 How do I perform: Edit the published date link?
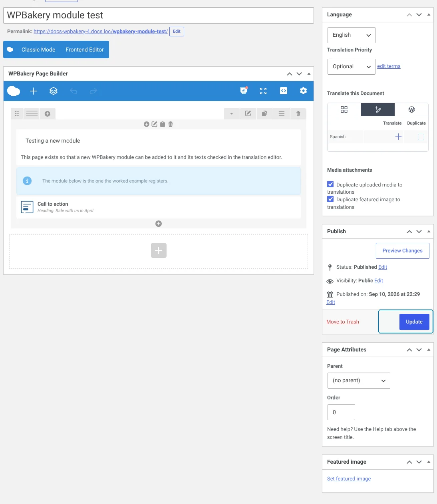click(331, 302)
